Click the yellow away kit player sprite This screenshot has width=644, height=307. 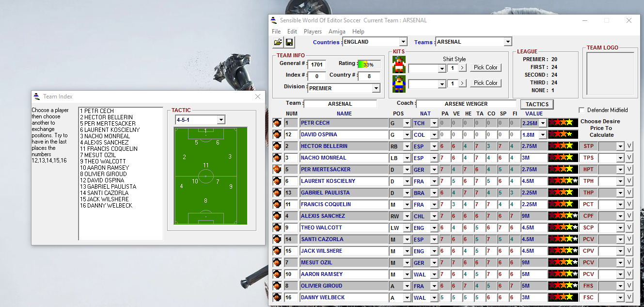click(398, 83)
